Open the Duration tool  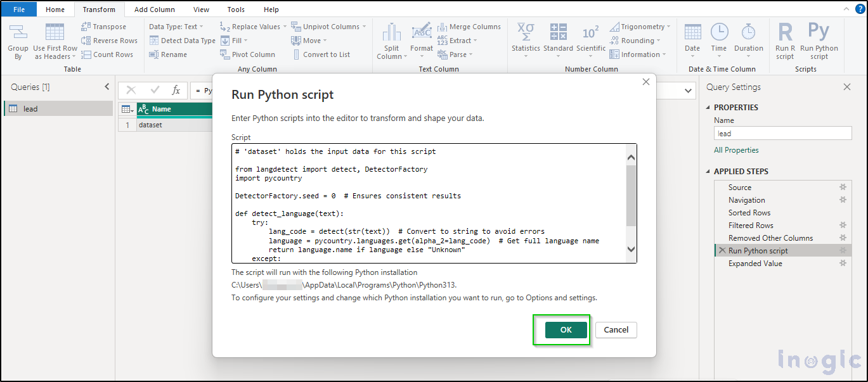click(x=749, y=42)
